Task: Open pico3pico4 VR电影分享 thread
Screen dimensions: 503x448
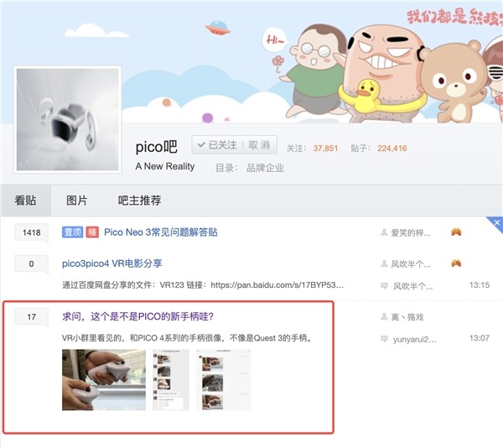Action: point(112,263)
